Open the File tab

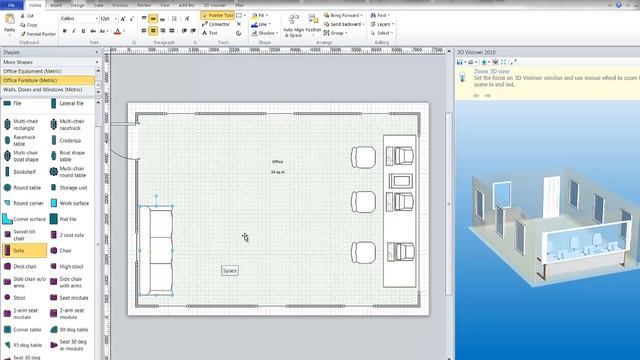click(11, 5)
